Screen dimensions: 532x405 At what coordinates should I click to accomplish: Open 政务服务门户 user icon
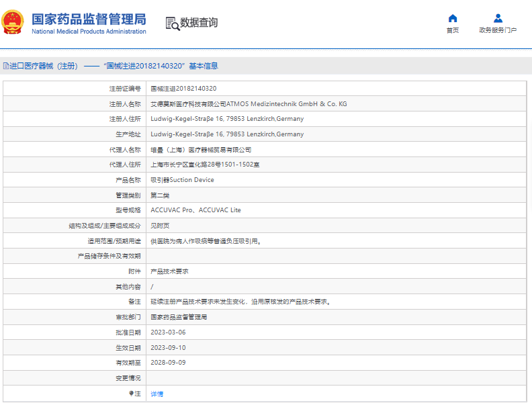point(498,18)
